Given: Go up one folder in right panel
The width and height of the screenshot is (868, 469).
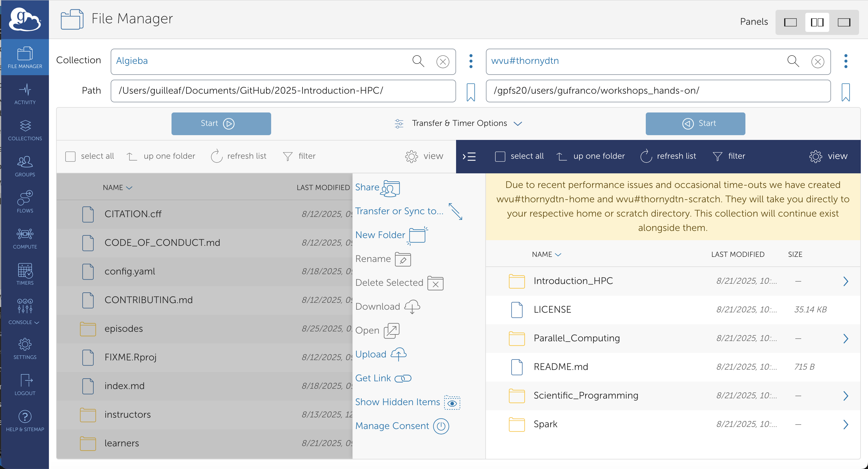Looking at the screenshot, I should [591, 156].
